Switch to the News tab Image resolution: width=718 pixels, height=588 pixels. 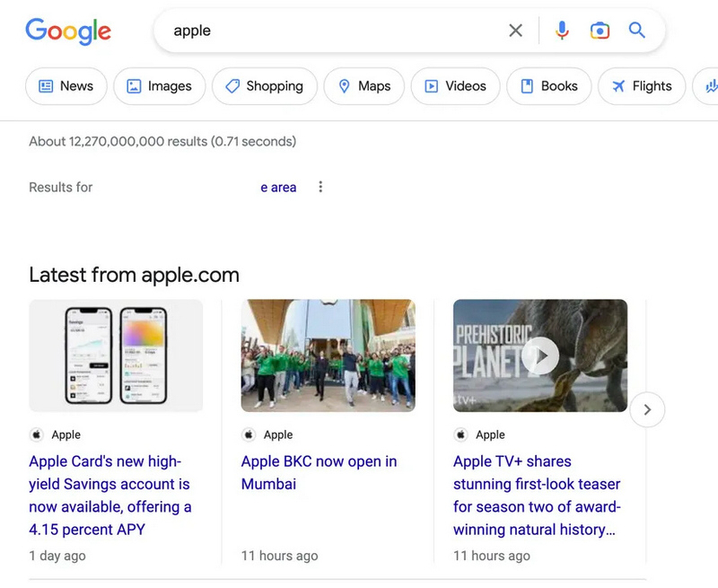(66, 86)
